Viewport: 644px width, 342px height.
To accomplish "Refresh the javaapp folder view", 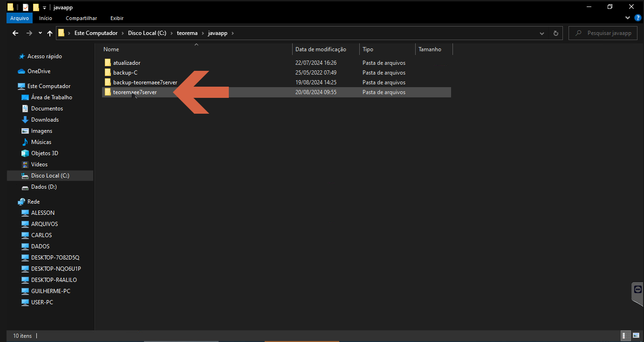I will tap(555, 34).
